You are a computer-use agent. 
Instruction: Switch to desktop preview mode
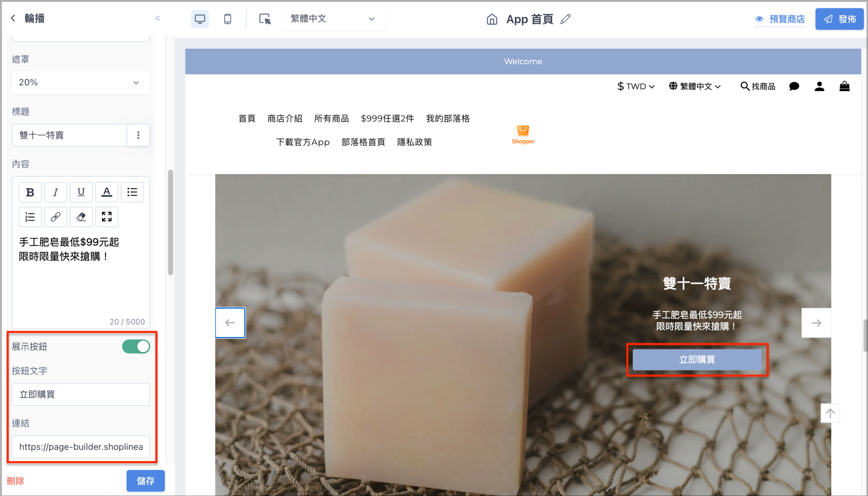[200, 19]
